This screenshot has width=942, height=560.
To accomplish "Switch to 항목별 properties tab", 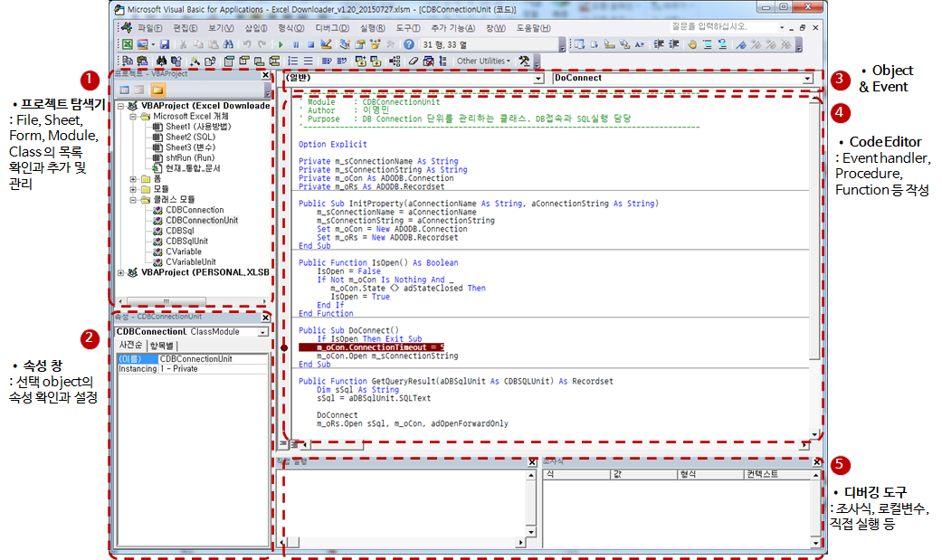I will tap(162, 346).
